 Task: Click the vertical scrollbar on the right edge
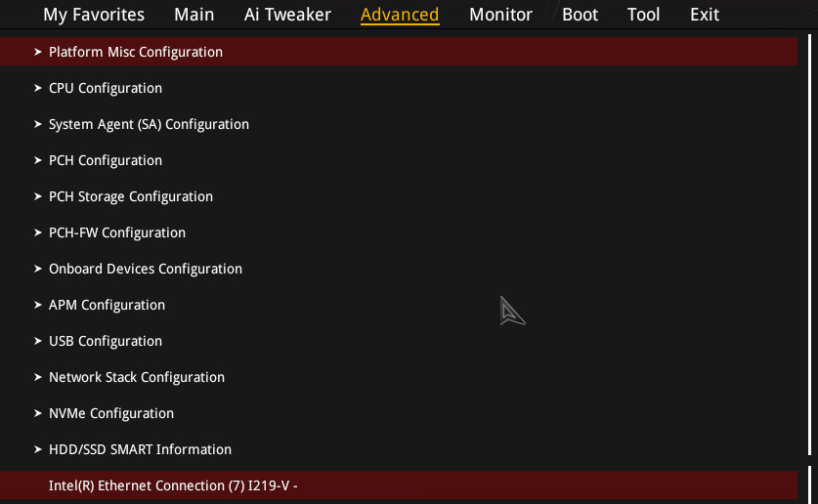[809, 245]
